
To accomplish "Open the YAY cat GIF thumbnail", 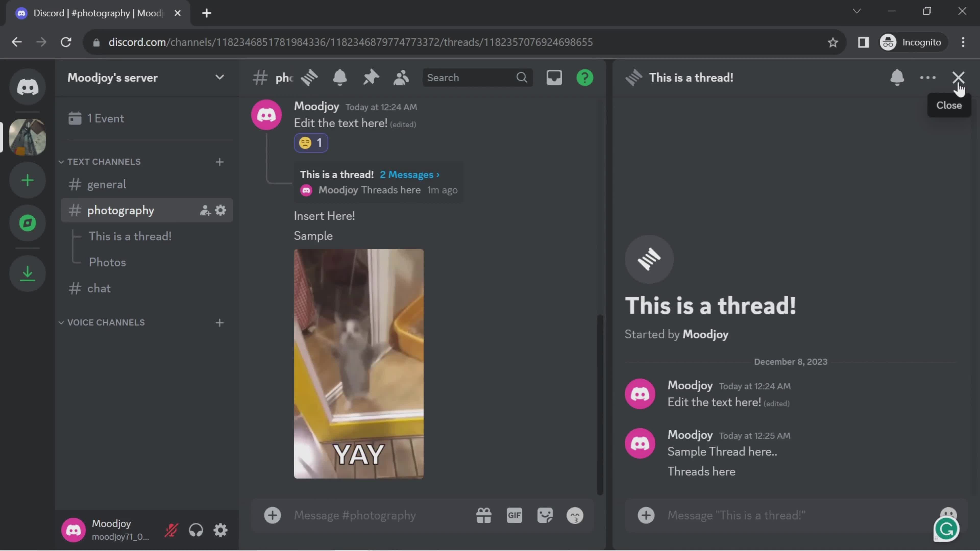I will pos(358,364).
